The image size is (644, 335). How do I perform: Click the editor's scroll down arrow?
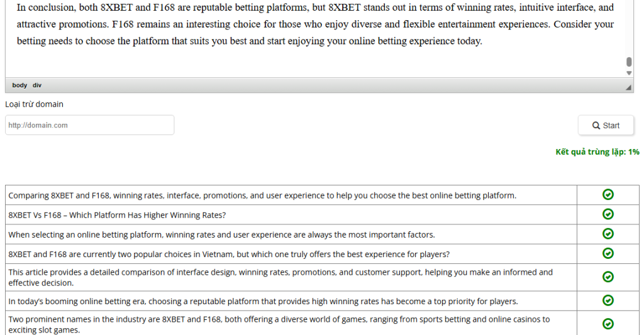click(x=629, y=73)
